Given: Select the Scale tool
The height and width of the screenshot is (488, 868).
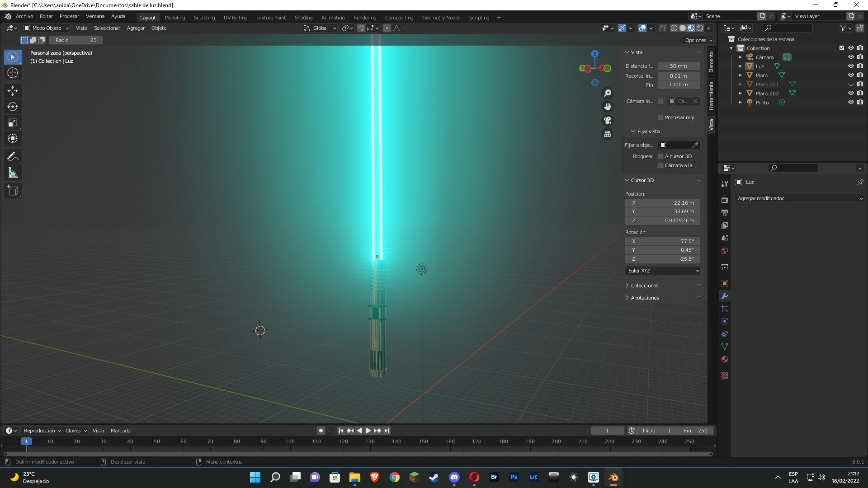Looking at the screenshot, I should (13, 122).
